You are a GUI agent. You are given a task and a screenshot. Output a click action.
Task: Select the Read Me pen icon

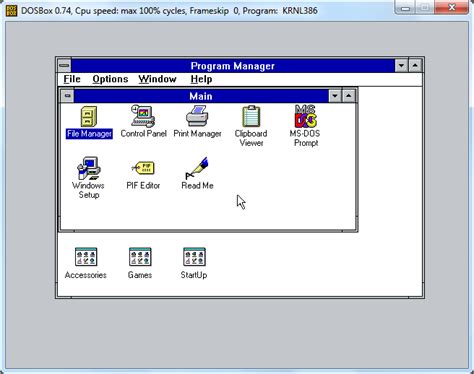[197, 168]
